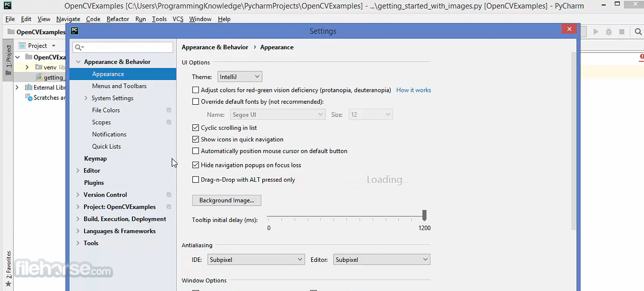Expand the Project: OpenCVExamples settings node arrow

pyautogui.click(x=78, y=207)
